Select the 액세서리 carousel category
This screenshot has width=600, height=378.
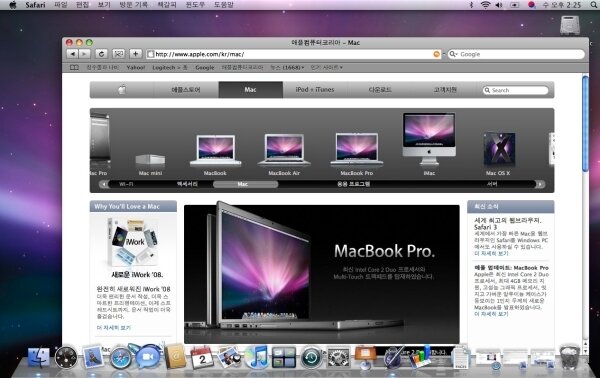[187, 184]
